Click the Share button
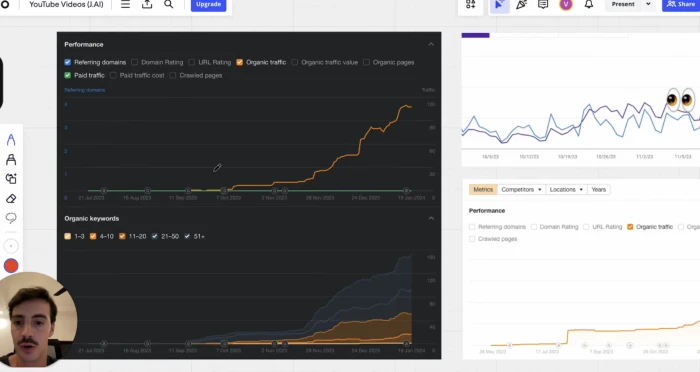The width and height of the screenshot is (700, 372). pos(681,4)
